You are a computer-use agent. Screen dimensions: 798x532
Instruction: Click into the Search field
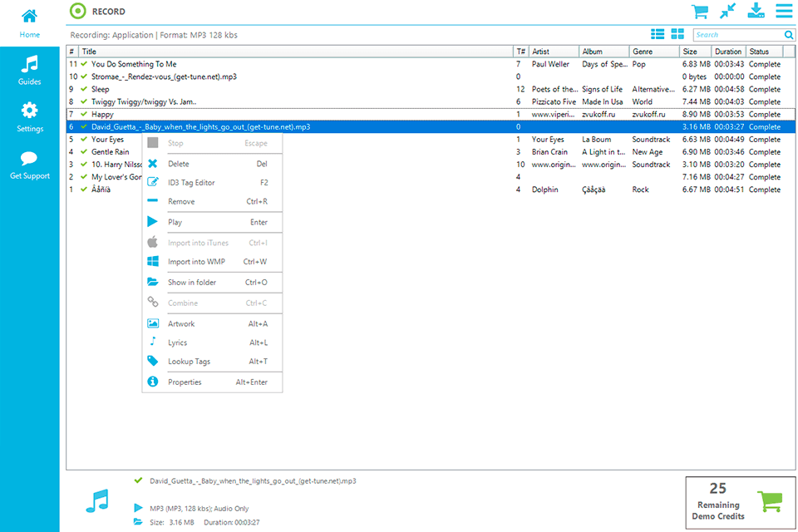738,35
